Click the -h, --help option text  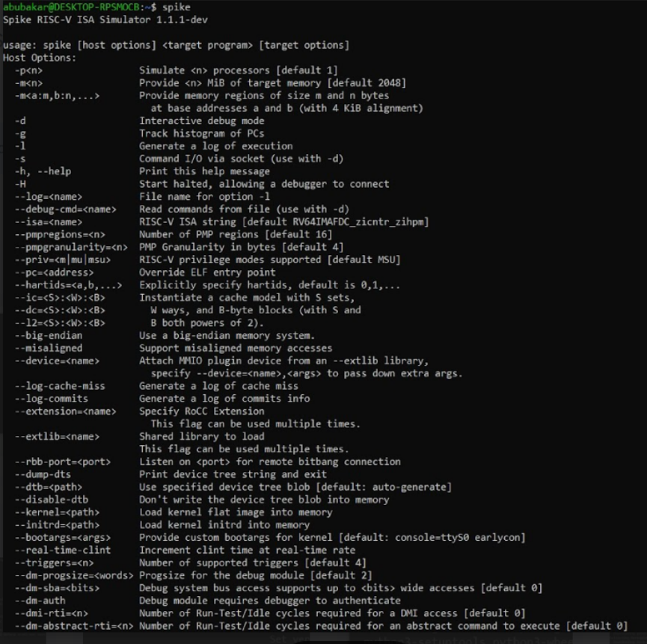tap(43, 171)
